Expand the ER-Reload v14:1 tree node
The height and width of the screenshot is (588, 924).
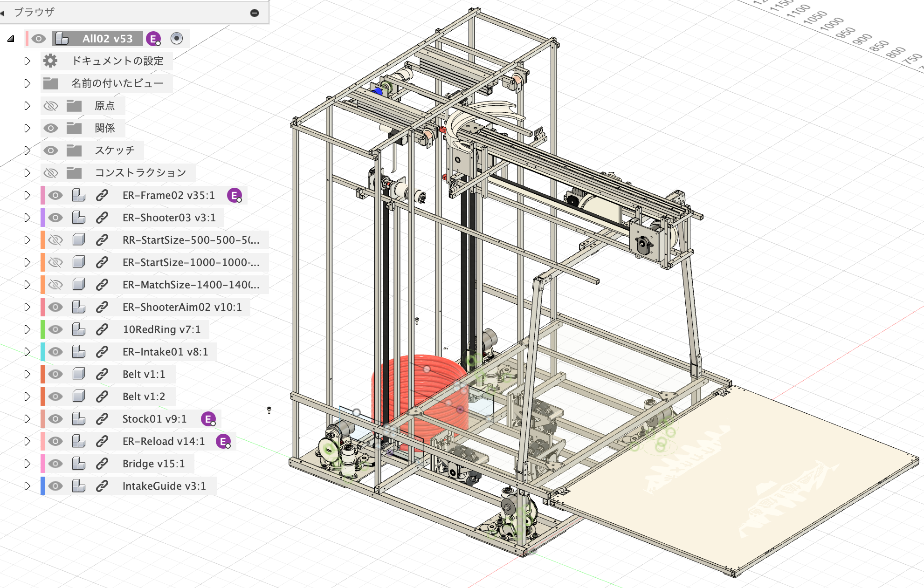pos(27,441)
